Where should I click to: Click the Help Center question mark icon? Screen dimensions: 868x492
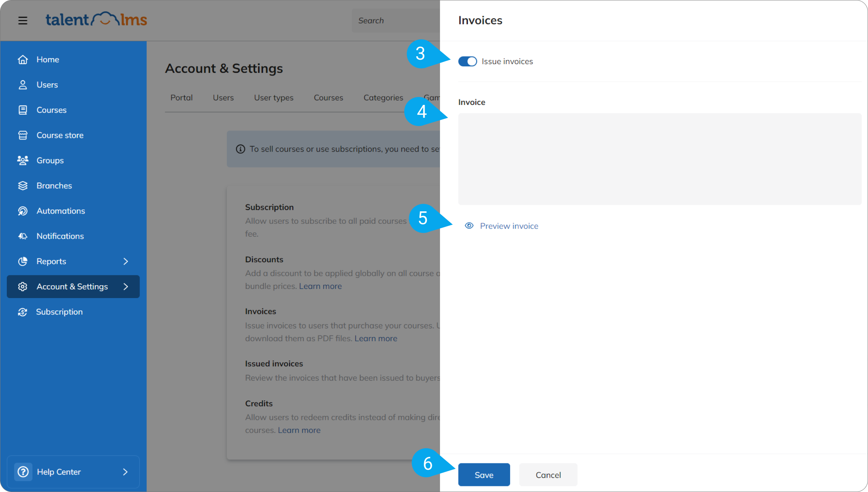click(x=23, y=472)
